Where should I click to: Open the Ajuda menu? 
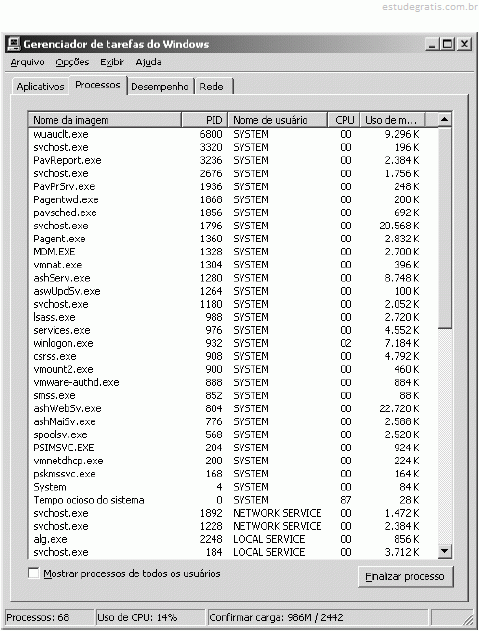tap(149, 62)
